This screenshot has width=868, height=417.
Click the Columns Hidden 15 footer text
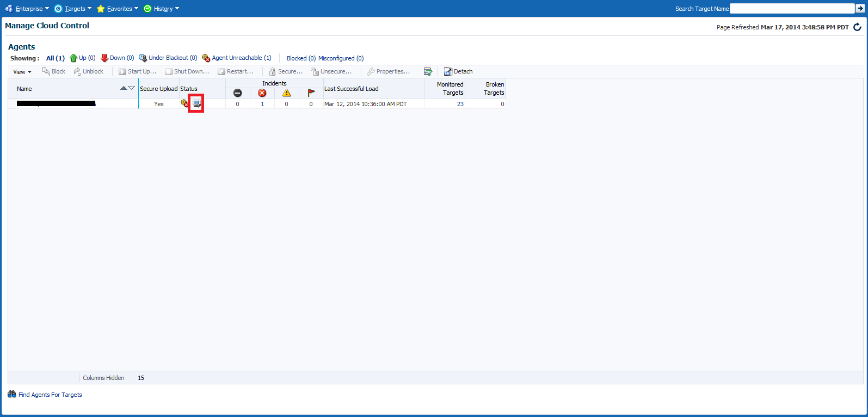114,378
